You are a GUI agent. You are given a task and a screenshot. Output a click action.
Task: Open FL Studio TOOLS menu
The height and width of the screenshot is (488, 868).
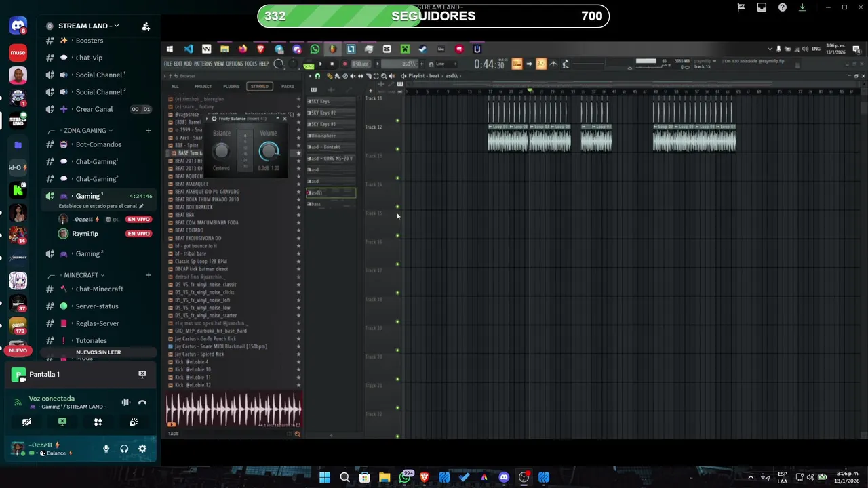click(251, 64)
